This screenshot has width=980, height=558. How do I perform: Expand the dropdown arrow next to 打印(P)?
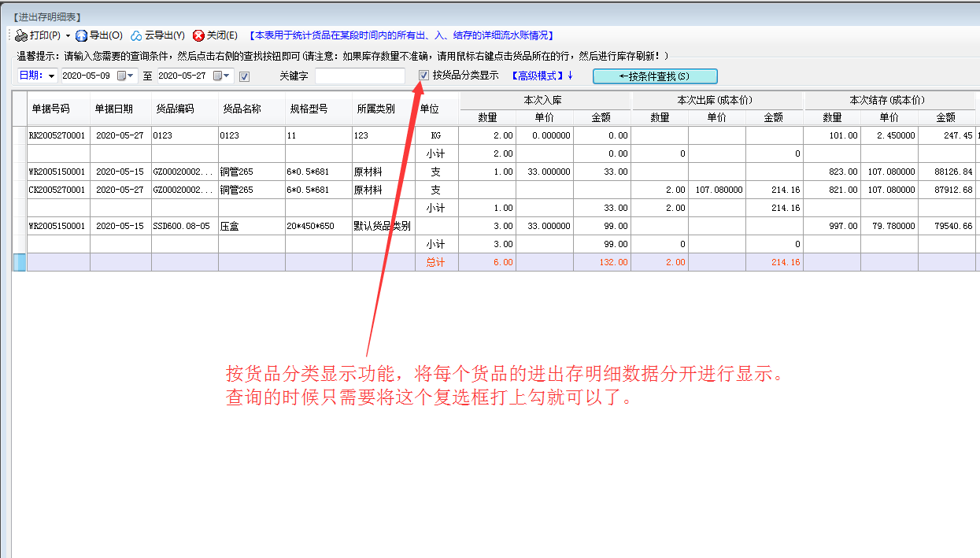click(x=67, y=35)
